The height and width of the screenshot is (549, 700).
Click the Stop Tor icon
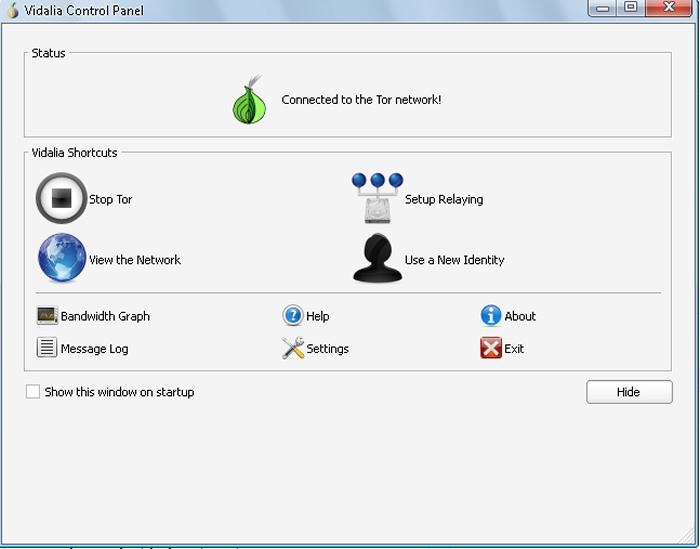(x=61, y=198)
